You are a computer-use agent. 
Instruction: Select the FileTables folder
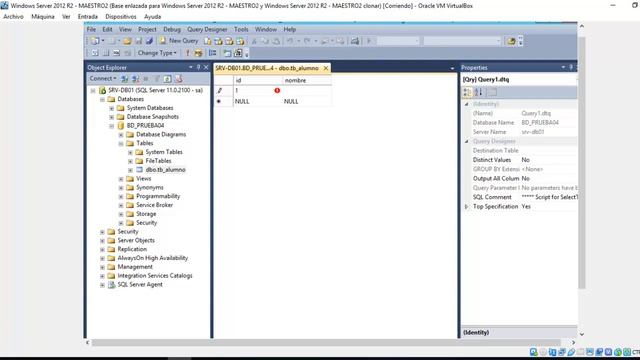(158, 161)
